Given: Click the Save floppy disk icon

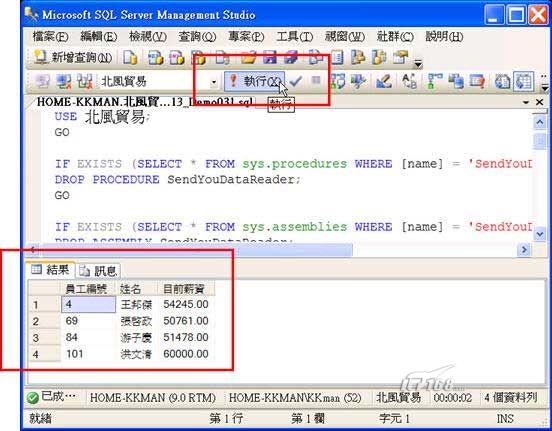Looking at the screenshot, I should (x=270, y=58).
